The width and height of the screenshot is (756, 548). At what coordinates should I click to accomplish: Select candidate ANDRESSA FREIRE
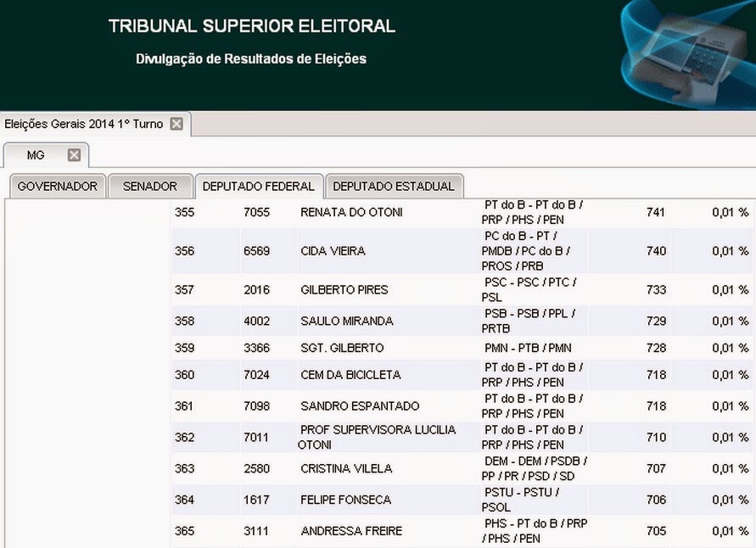[351, 531]
